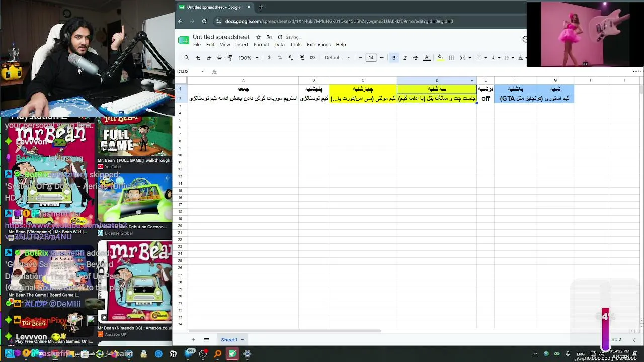The height and width of the screenshot is (362, 644).
Task: Open the Google Sheets home logo
Action: [x=184, y=40]
